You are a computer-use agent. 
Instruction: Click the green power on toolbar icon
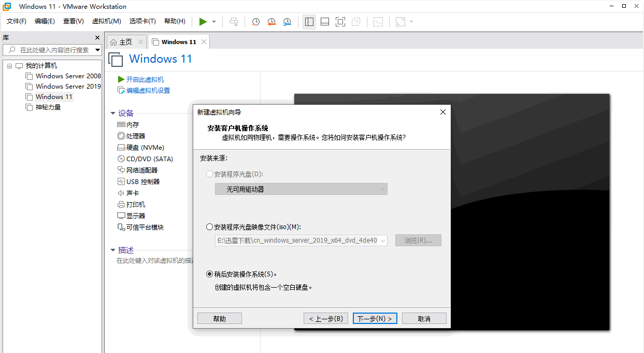click(203, 22)
